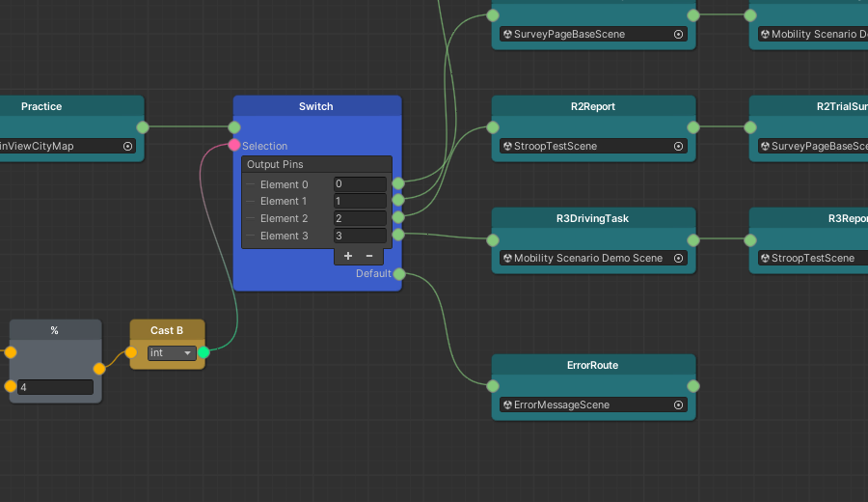Open object picker for inViewCityMap field
Screen dimensions: 868x502
128,147
